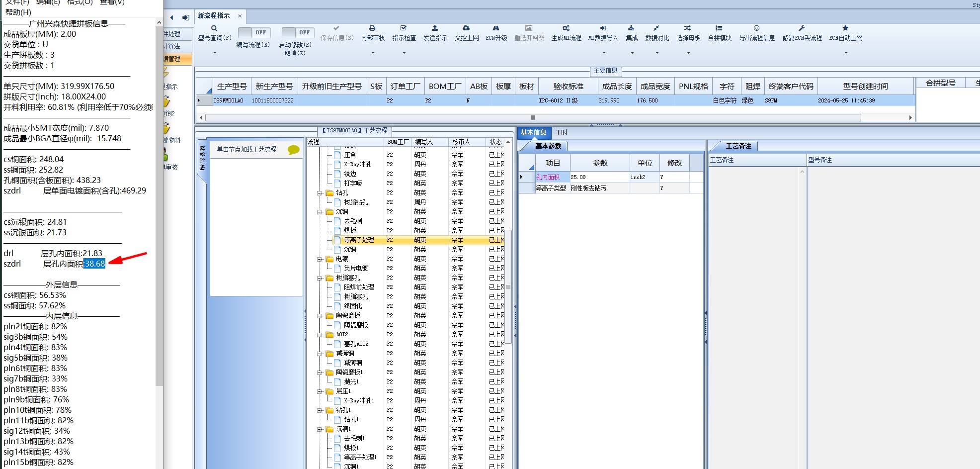The image size is (980, 469).
Task: Toggle the 启动修改 OFF switch
Action: point(298,32)
